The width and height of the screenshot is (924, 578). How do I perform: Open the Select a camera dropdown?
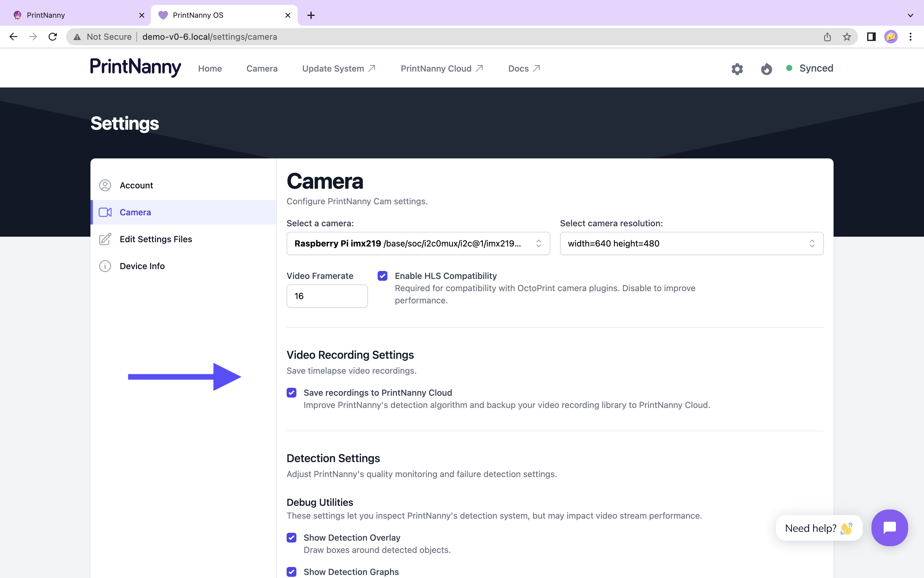point(418,243)
